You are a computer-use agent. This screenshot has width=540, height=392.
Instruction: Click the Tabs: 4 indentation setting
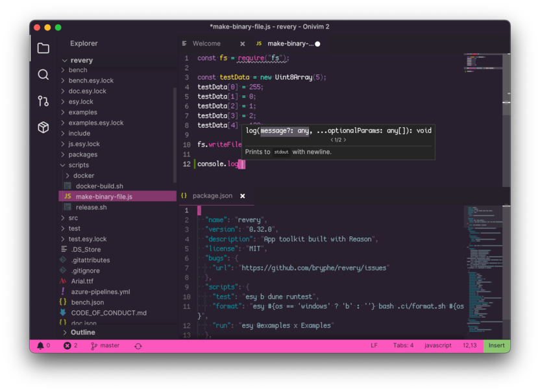click(x=403, y=346)
